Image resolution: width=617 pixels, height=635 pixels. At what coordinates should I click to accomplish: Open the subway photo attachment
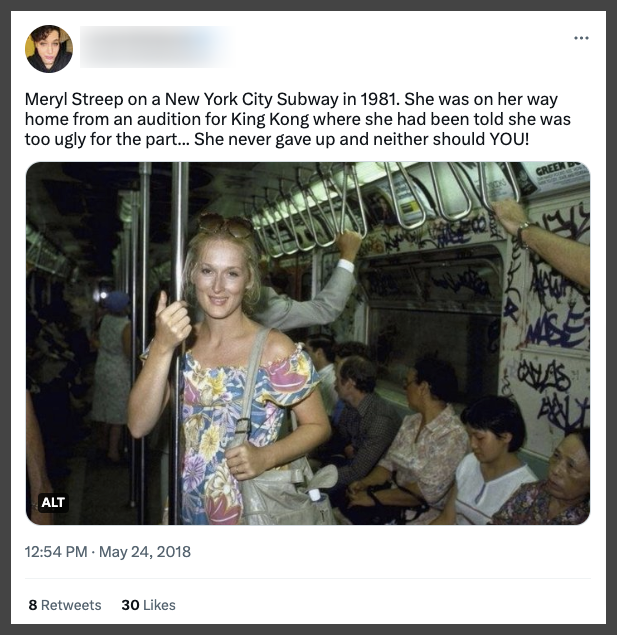coord(308,343)
